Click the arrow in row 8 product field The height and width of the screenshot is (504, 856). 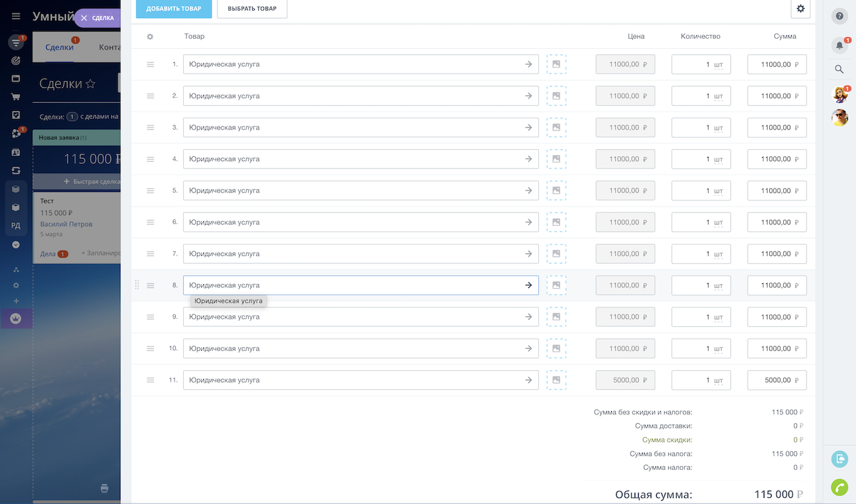528,285
